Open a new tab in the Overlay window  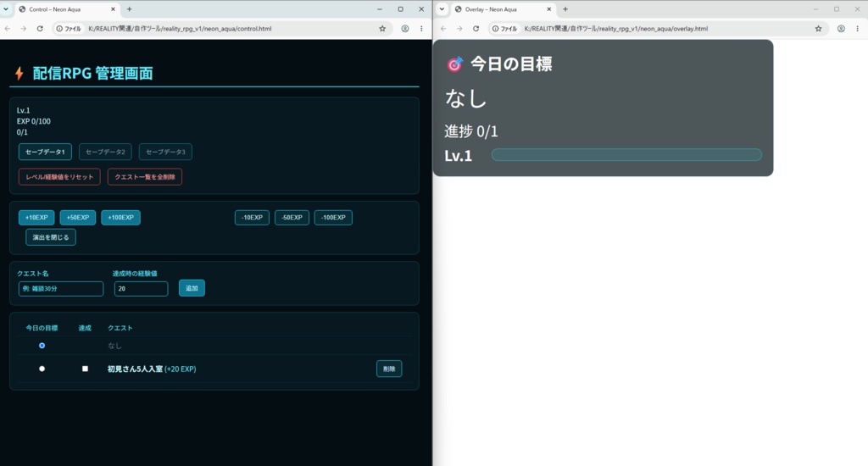(565, 9)
